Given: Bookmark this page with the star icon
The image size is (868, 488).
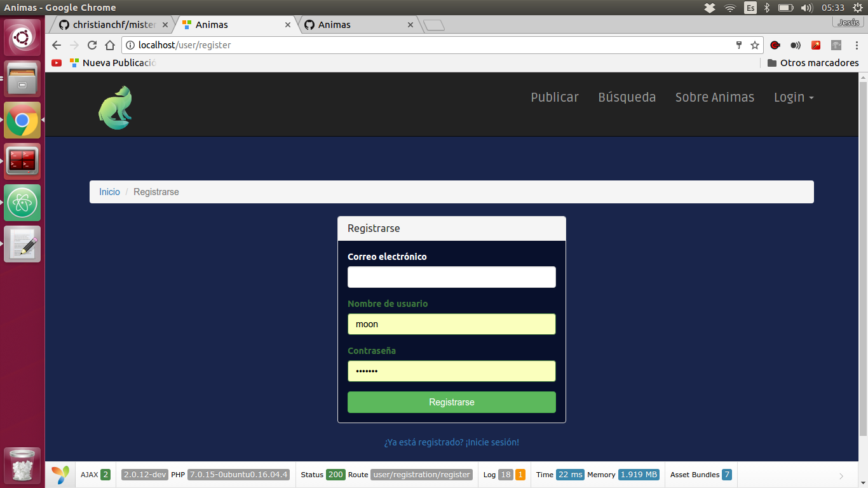Looking at the screenshot, I should 755,45.
